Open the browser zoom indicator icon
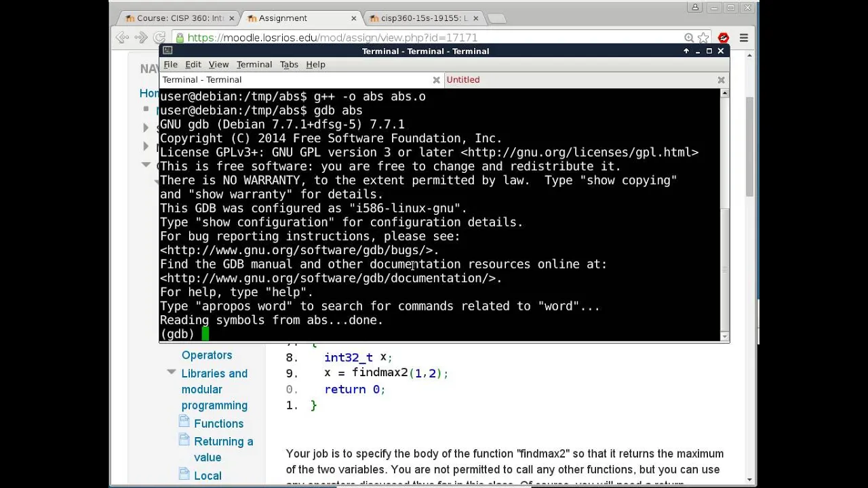 689,38
